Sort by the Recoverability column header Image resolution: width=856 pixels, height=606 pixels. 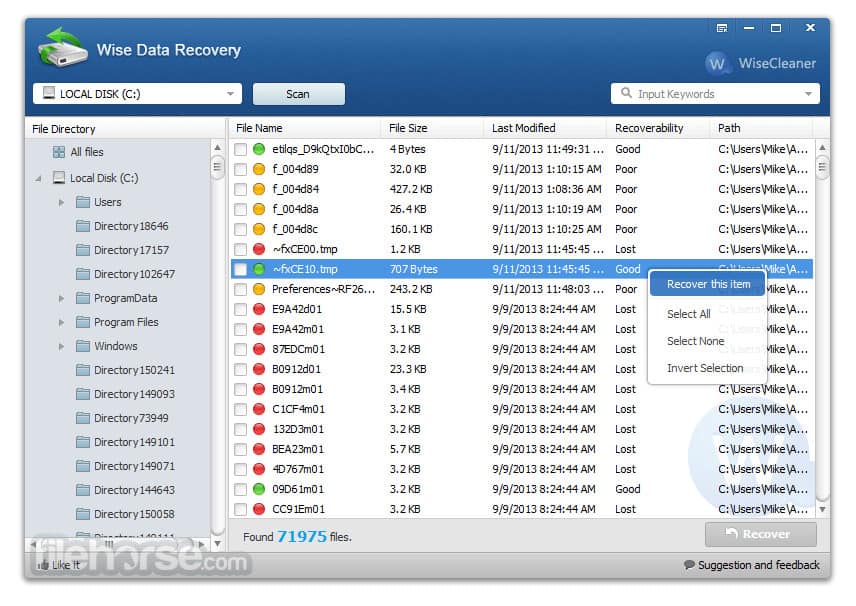[657, 128]
